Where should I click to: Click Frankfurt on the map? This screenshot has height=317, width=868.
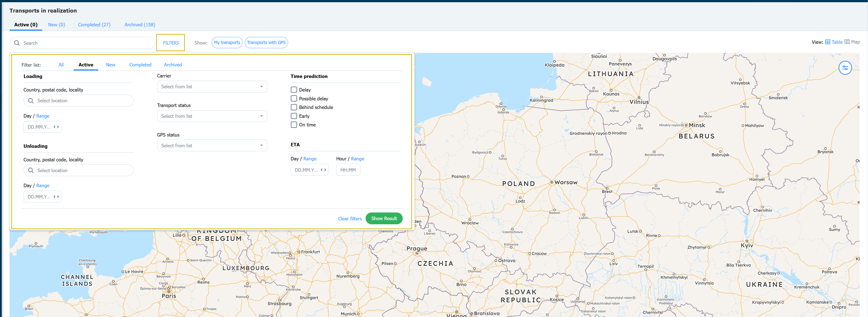pyautogui.click(x=310, y=252)
